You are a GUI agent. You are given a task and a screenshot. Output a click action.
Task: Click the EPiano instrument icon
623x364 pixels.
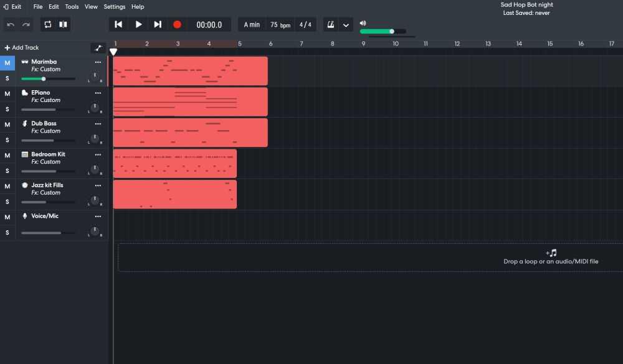click(x=25, y=93)
